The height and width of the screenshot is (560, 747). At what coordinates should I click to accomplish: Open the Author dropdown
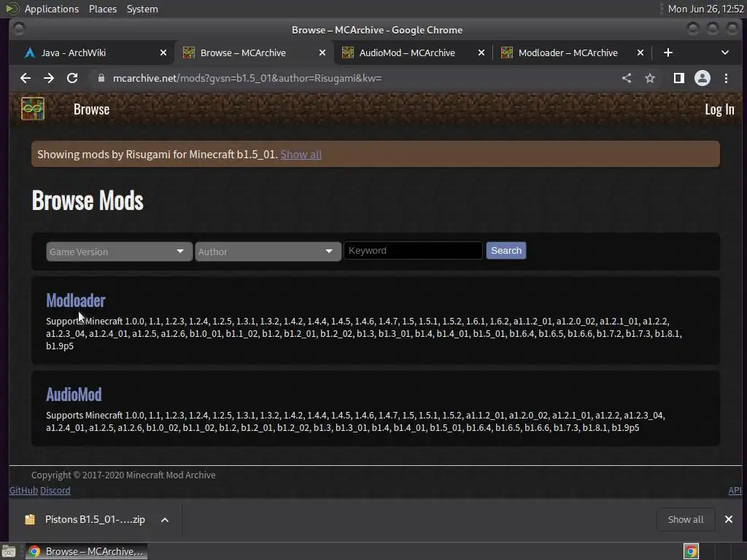(x=268, y=252)
